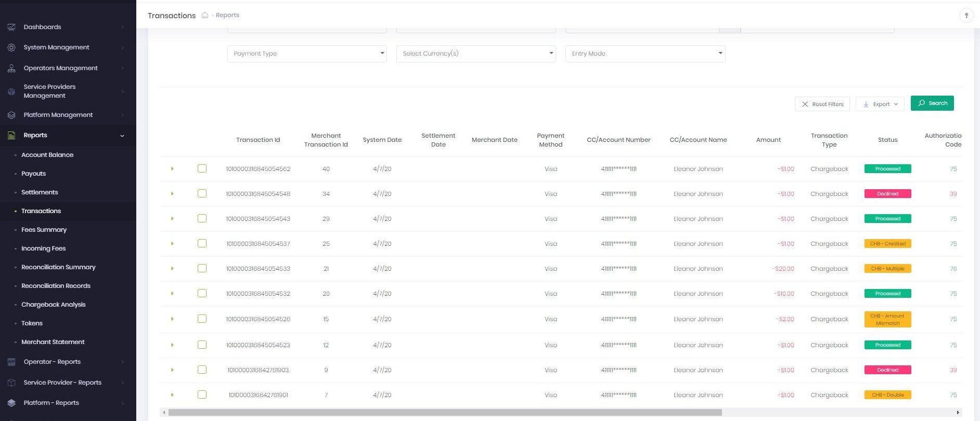Click the Operators Management icon
Image resolution: width=980 pixels, height=421 pixels.
11,68
